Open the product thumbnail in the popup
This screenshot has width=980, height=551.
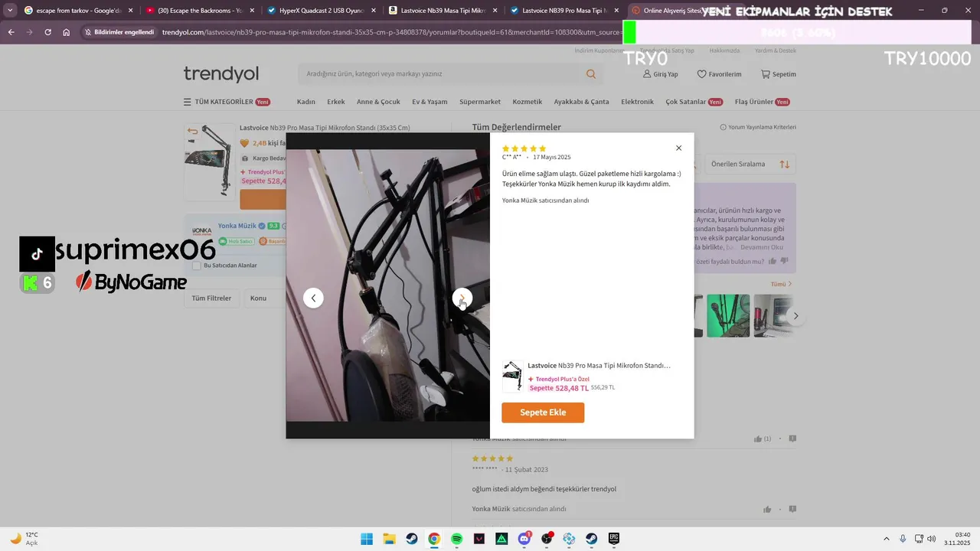[512, 377]
